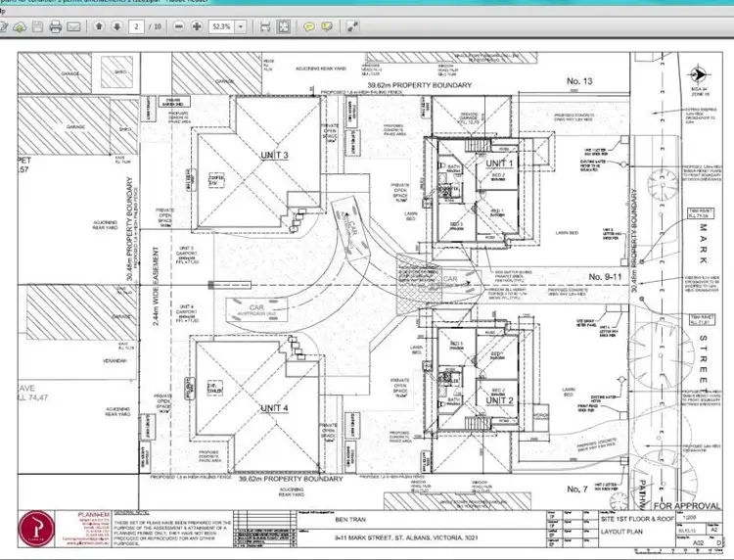Click the Email envelope icon
The image size is (734, 560).
click(x=74, y=26)
